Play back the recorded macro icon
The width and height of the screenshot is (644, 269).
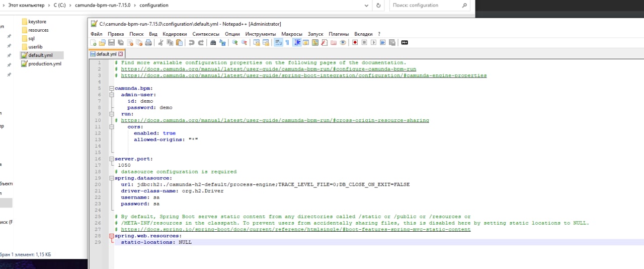[x=373, y=43]
